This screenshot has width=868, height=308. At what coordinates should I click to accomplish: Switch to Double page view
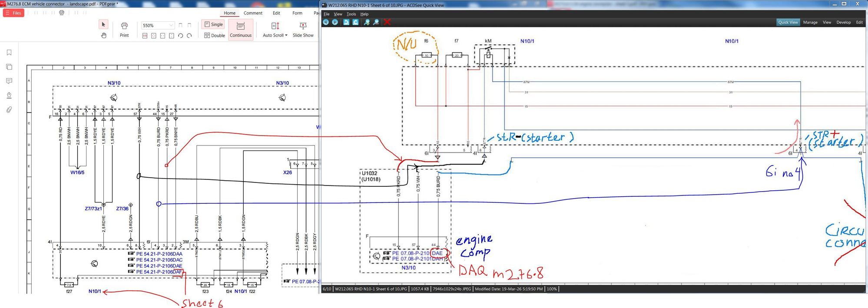click(215, 36)
